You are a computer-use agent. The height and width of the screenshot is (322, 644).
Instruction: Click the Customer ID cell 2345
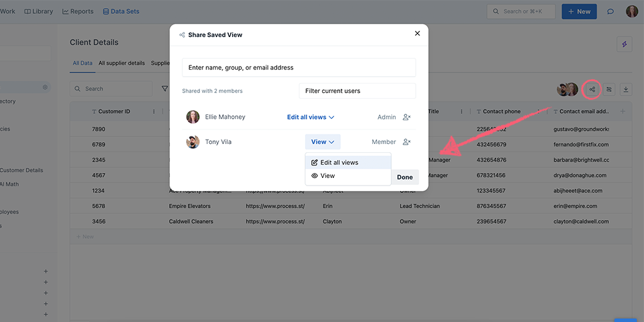pyautogui.click(x=99, y=160)
